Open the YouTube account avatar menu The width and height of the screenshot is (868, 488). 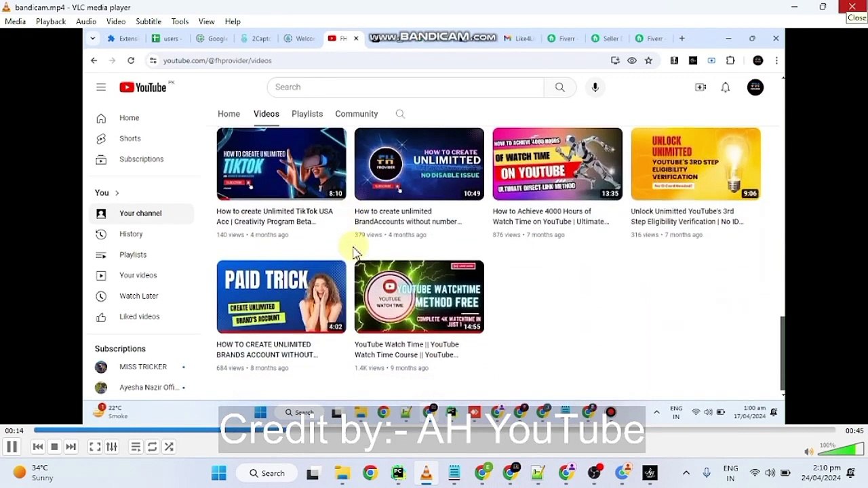coord(755,87)
